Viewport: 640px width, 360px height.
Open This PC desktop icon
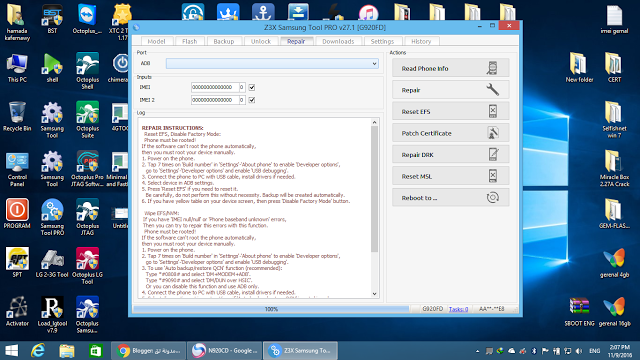(x=17, y=68)
